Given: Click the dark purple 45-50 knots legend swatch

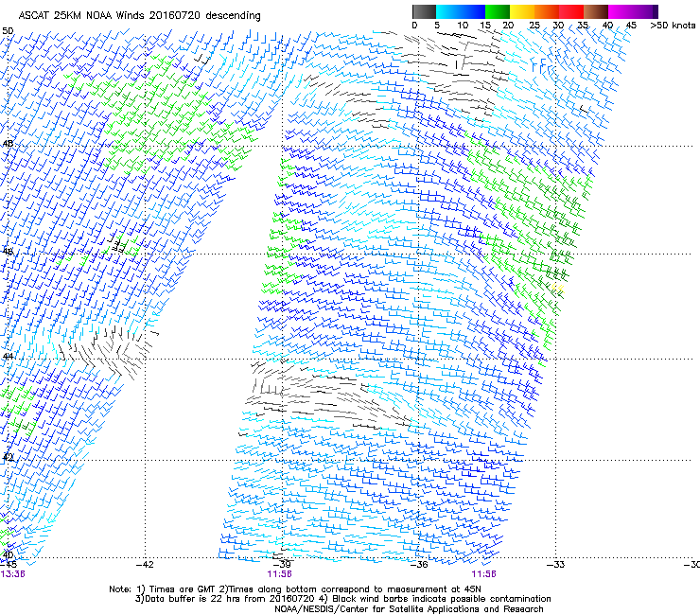Looking at the screenshot, I should (x=645, y=11).
